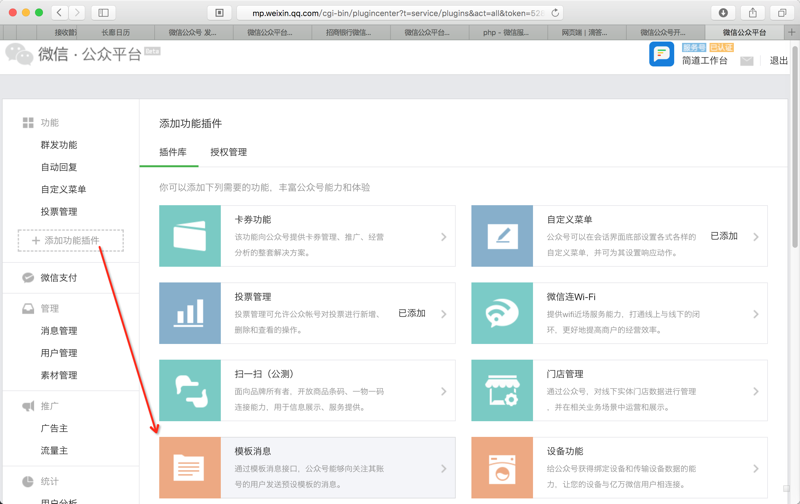Click the 添加功能插件 dashed button
Image resolution: width=800 pixels, height=504 pixels.
pos(71,240)
